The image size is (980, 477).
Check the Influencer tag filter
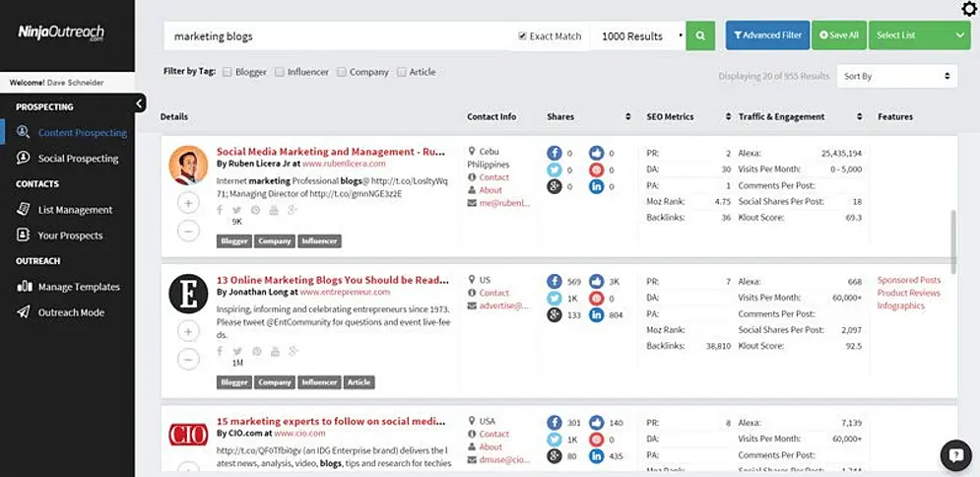(x=280, y=72)
